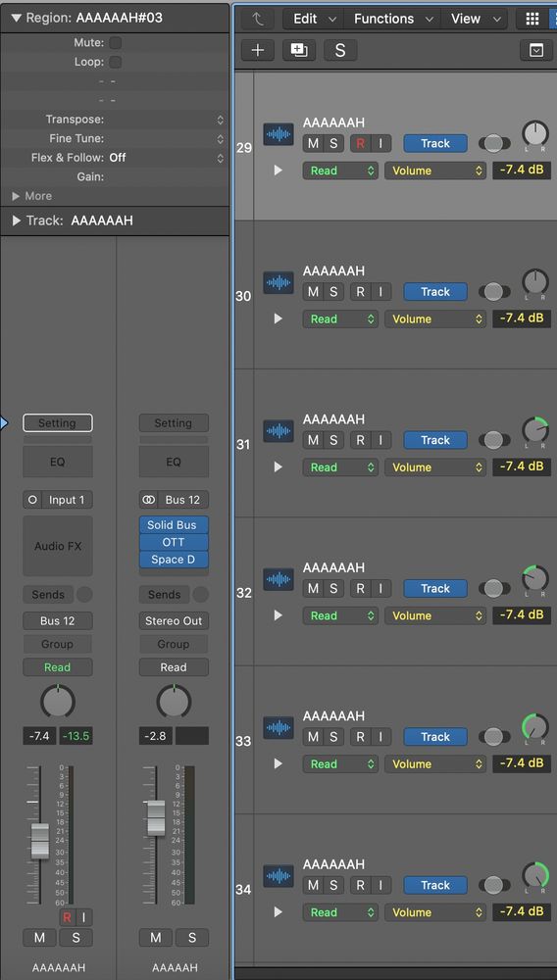557x980 pixels.
Task: Click the -7.4 dB value field on track 31
Action: coord(522,466)
